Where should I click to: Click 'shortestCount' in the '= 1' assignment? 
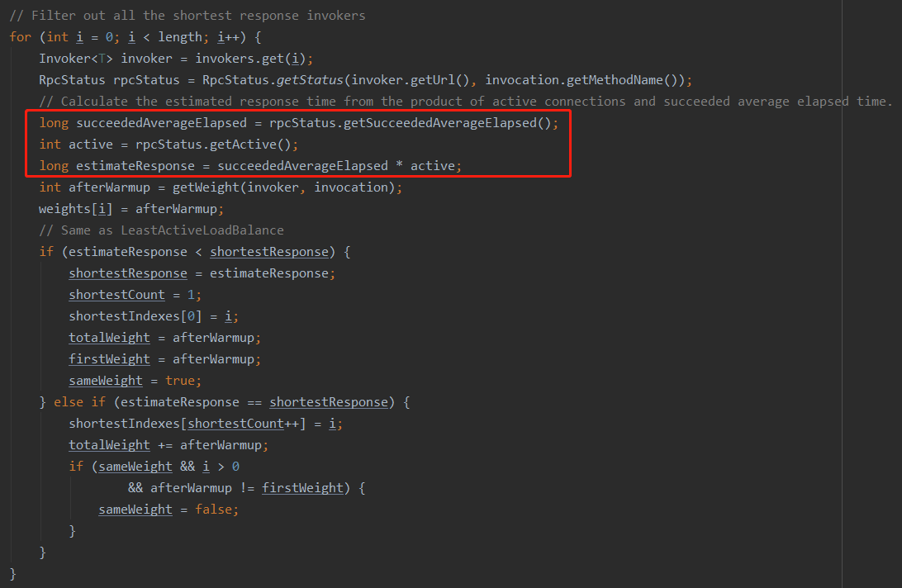116,295
